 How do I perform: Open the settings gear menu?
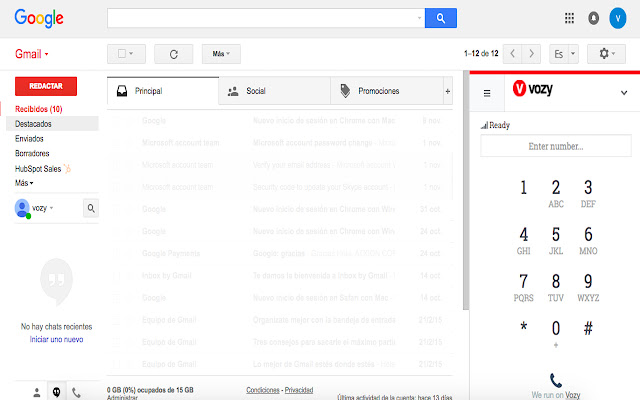click(x=606, y=53)
